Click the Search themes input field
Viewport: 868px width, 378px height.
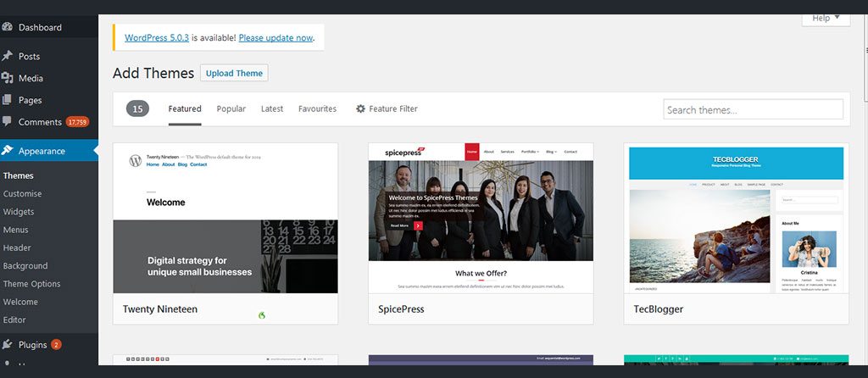click(x=753, y=109)
